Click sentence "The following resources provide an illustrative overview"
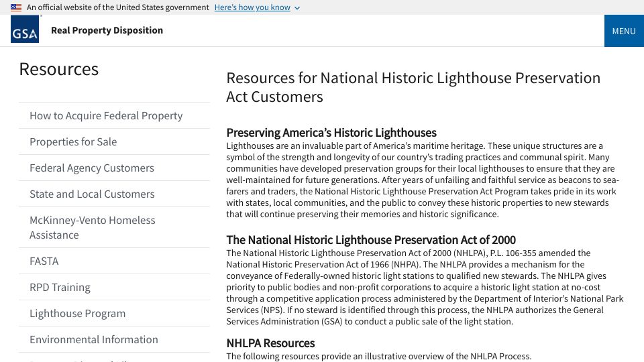The image size is (644, 362). (x=378, y=356)
